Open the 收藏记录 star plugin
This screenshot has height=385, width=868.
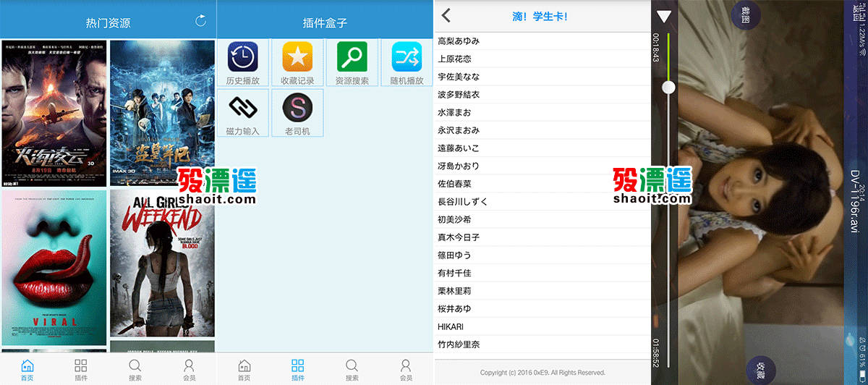(297, 63)
